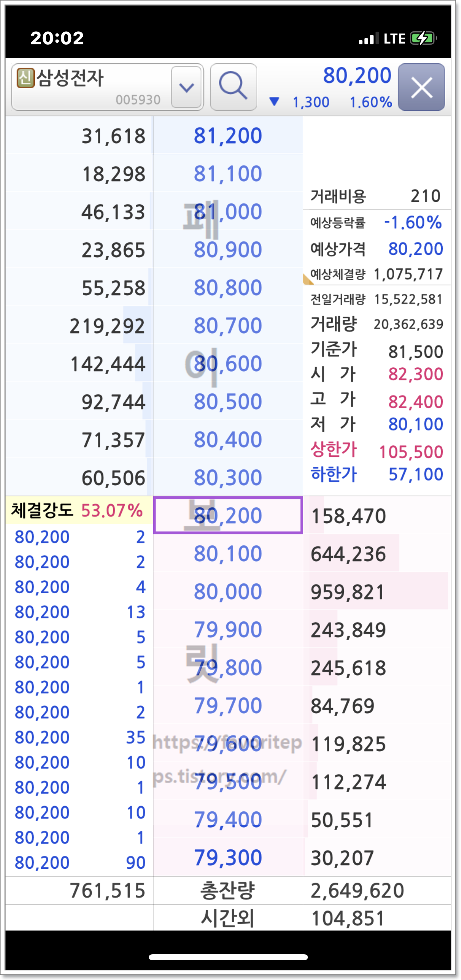Tap 거래비용 210 row

click(377, 196)
